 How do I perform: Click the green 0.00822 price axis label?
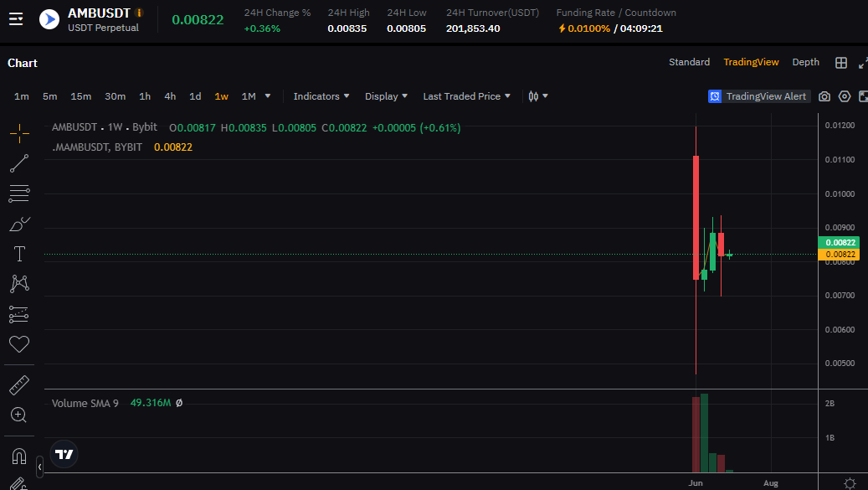(x=840, y=243)
